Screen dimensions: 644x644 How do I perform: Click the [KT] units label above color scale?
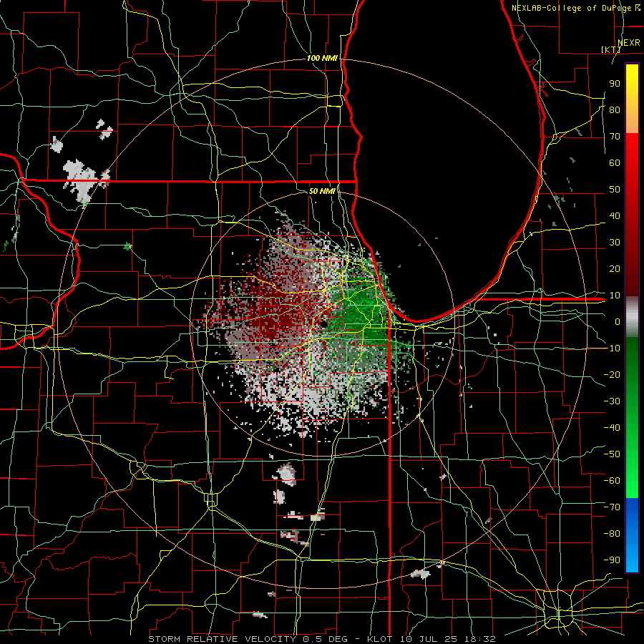click(x=610, y=49)
